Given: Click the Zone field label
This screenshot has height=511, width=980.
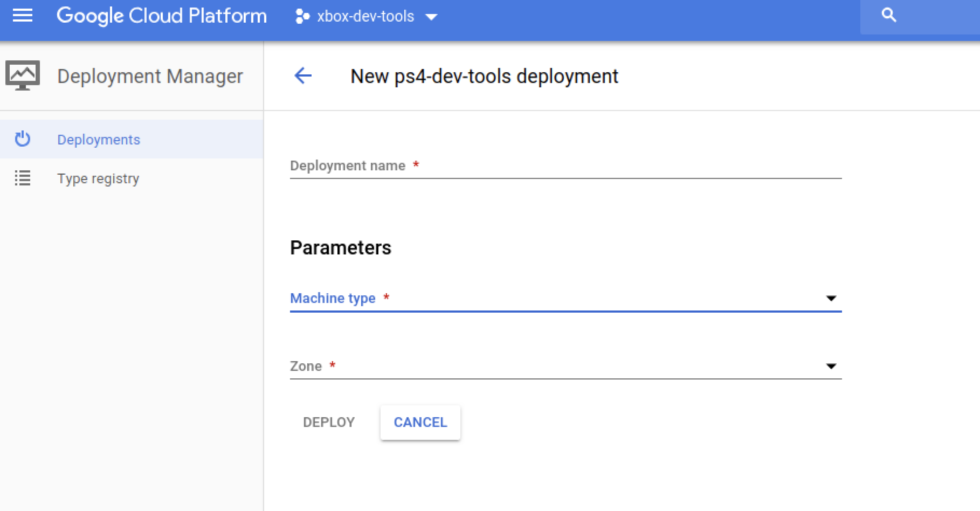Looking at the screenshot, I should 306,366.
